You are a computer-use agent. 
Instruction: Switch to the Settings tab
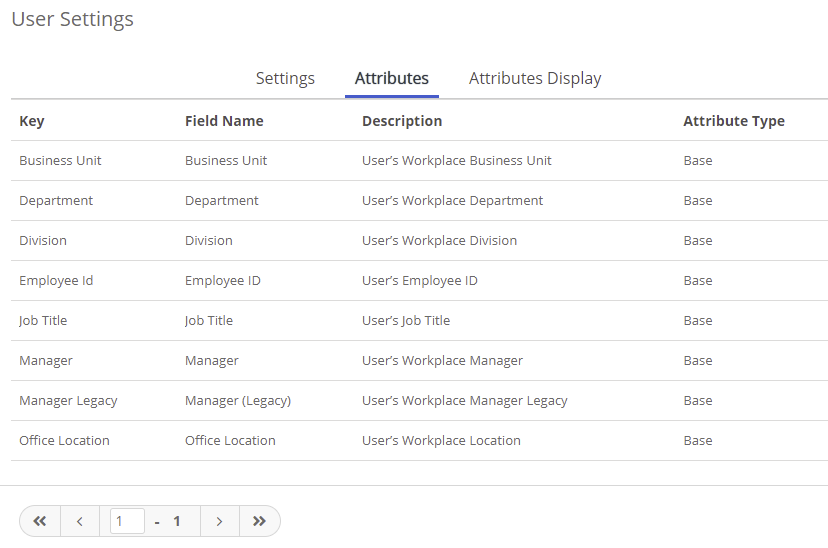pos(285,78)
